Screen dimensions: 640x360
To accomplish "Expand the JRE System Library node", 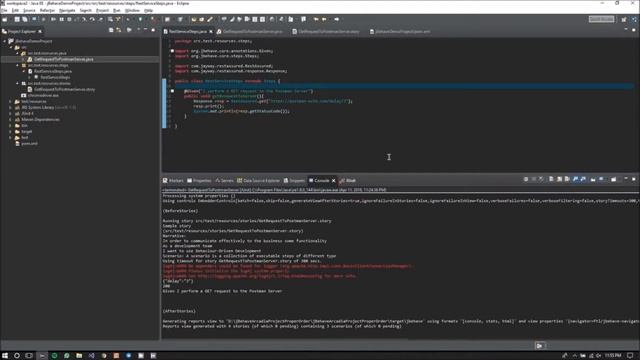I will [x=11, y=107].
